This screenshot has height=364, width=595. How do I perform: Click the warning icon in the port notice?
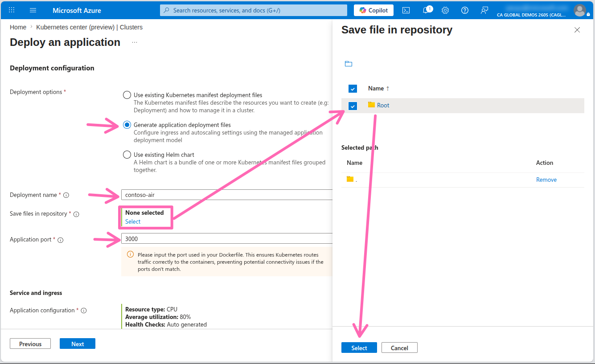[131, 254]
